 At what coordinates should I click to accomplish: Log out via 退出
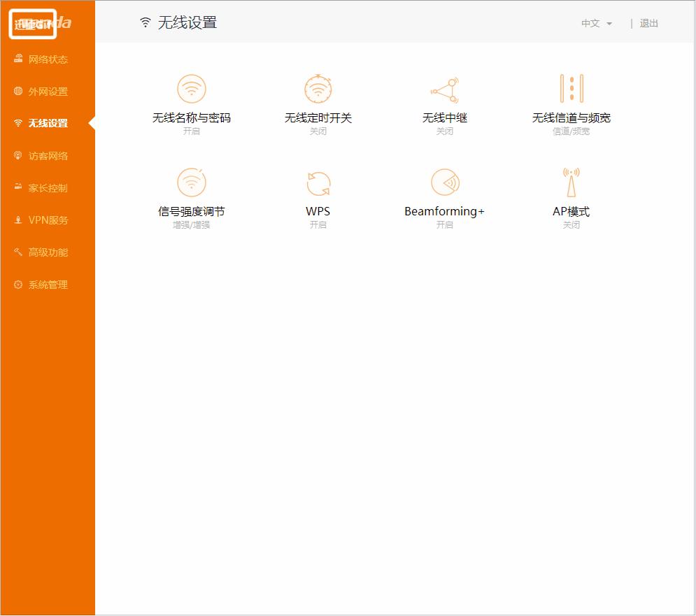(649, 22)
